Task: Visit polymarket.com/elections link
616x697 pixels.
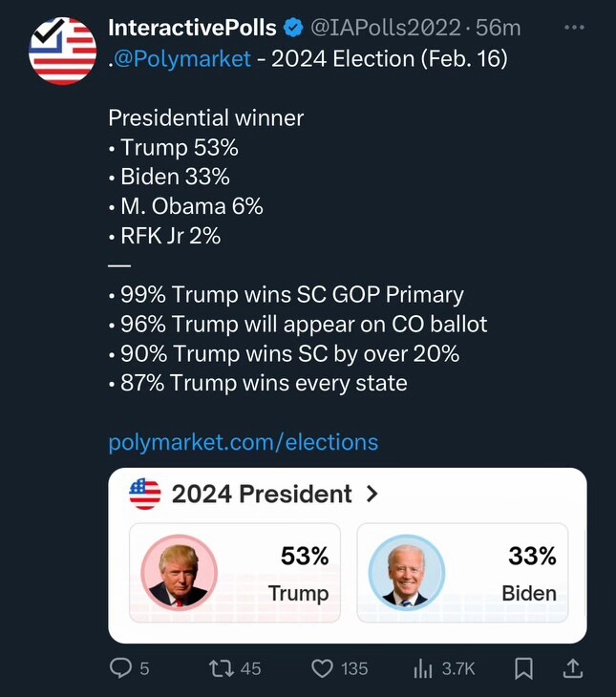Action: [244, 442]
